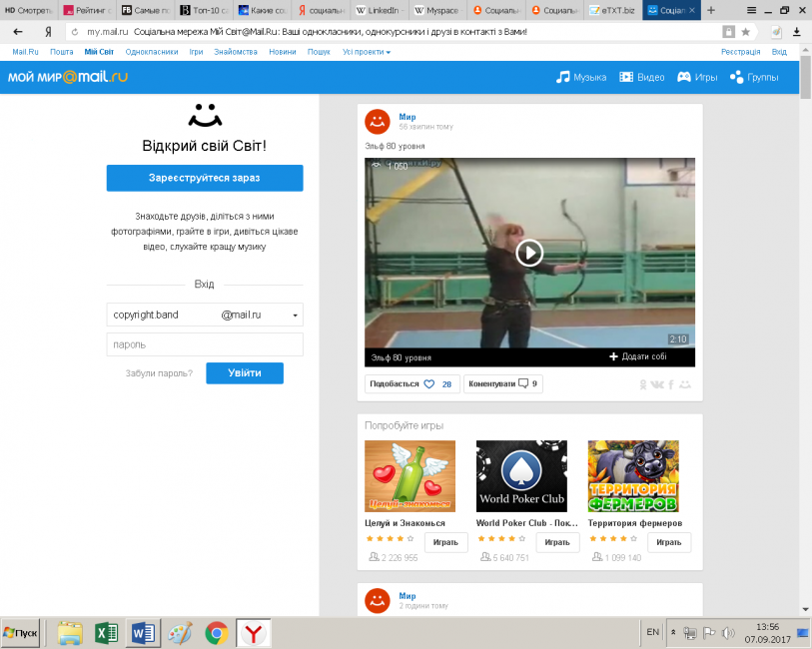
Task: Share post to VK icon
Action: (x=656, y=384)
